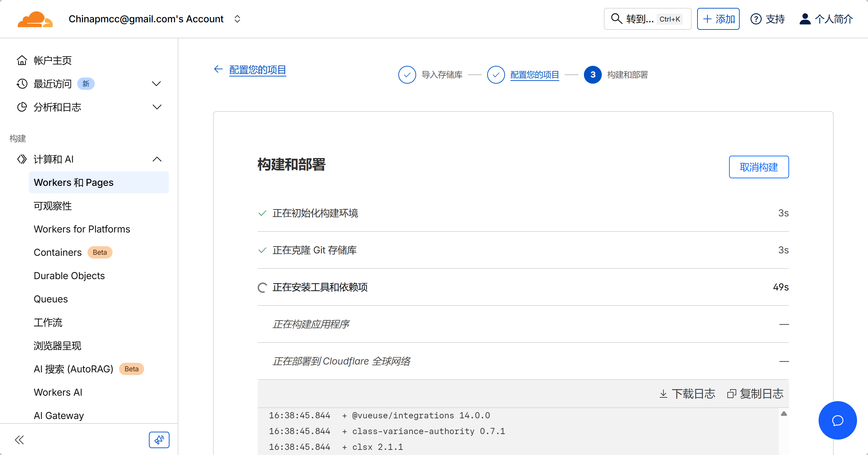Click the 配置您的项目 step link
The width and height of the screenshot is (868, 455).
click(x=535, y=75)
